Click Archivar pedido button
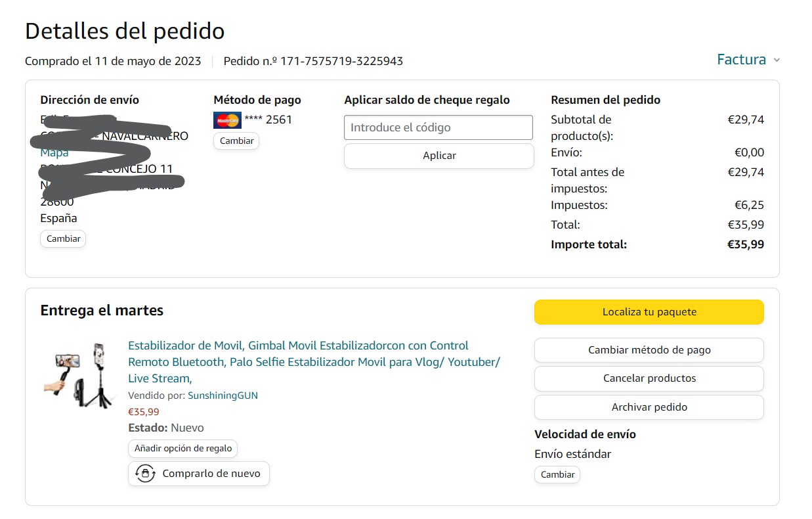The height and width of the screenshot is (519, 812). [x=649, y=407]
